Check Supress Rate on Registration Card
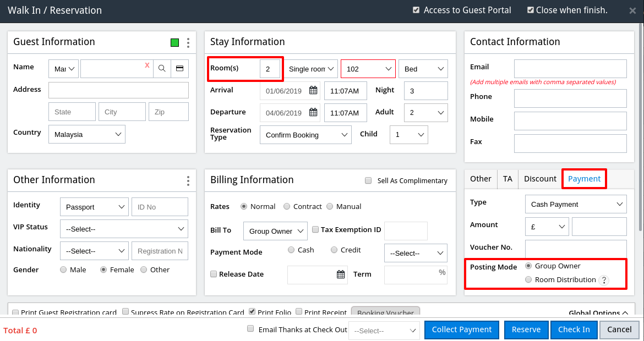The height and width of the screenshot is (341, 644). click(x=125, y=311)
